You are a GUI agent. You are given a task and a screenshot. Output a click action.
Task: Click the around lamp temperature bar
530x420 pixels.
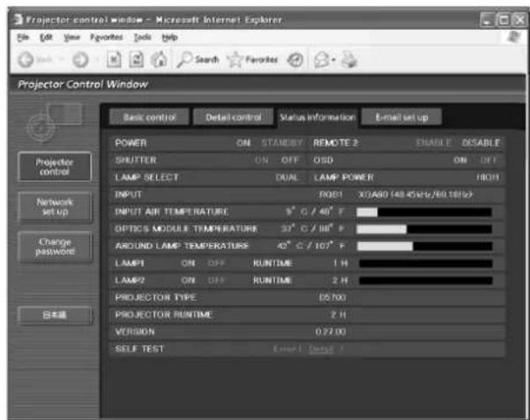424,246
